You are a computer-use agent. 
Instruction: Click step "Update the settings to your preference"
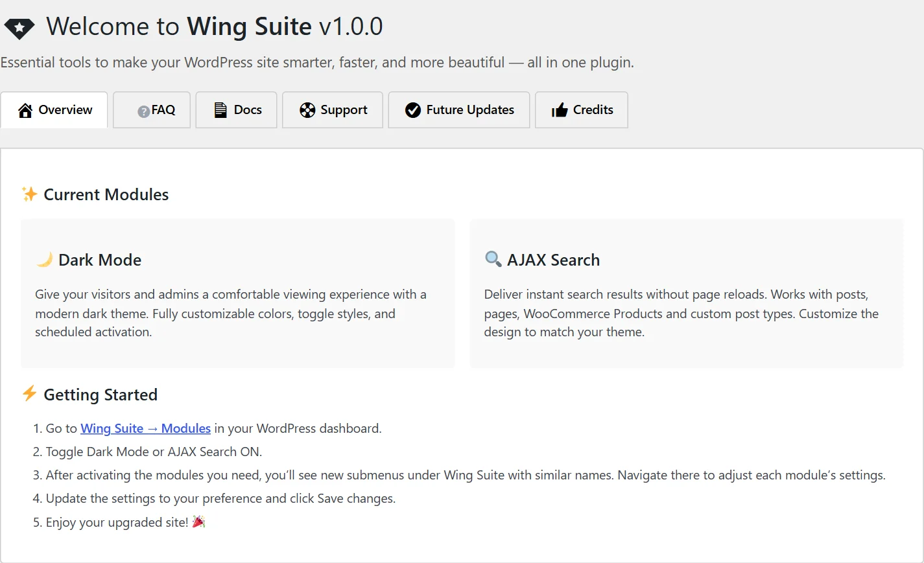point(220,498)
